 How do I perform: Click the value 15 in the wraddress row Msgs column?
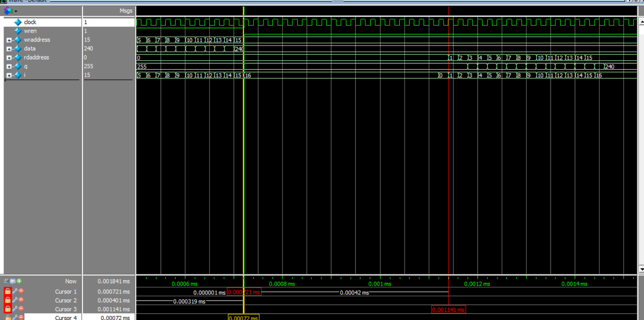(87, 40)
